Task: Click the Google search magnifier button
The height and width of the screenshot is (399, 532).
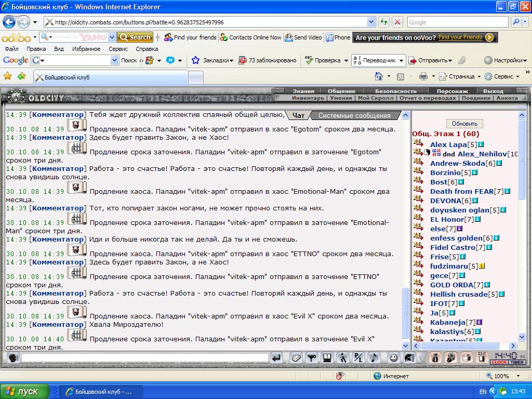Action: pos(516,22)
